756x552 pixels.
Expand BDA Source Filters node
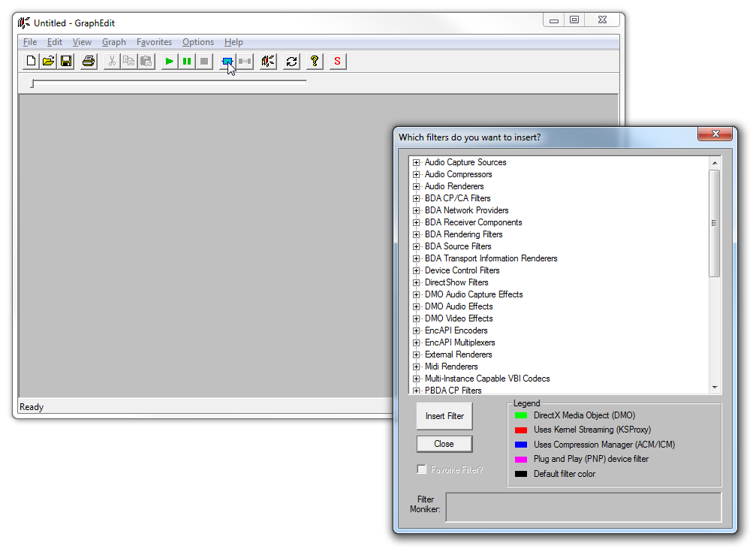click(416, 246)
